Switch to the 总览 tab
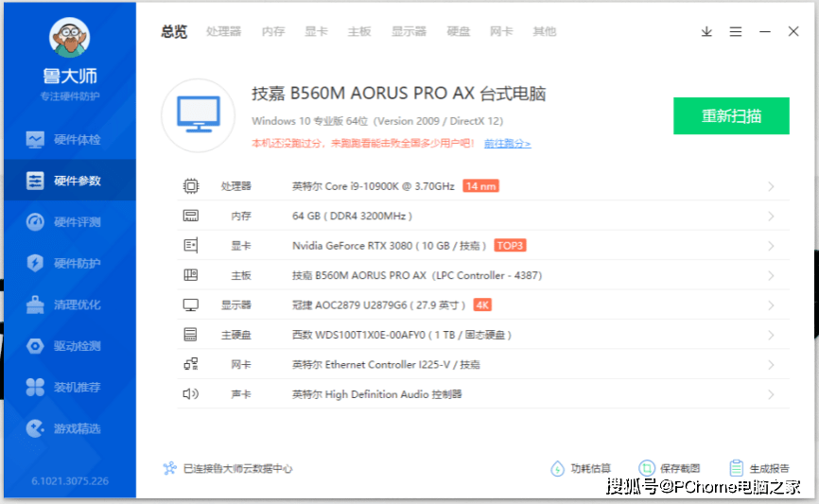The image size is (819, 504). click(x=174, y=32)
